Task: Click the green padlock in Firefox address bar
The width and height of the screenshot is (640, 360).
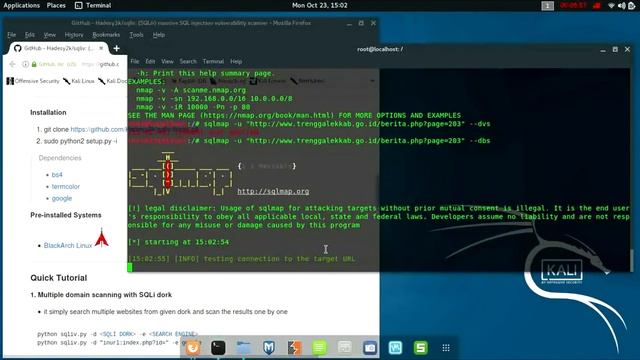Action: coord(34,64)
